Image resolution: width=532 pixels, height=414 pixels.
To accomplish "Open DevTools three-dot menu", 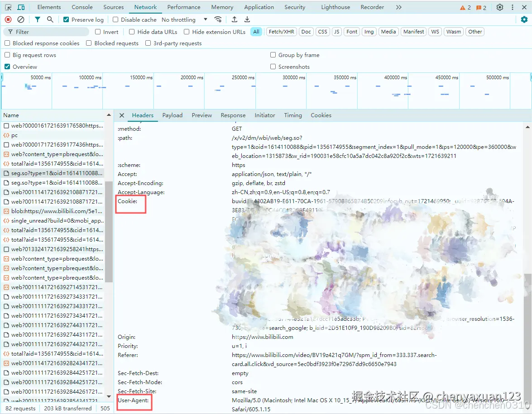I will (x=513, y=7).
